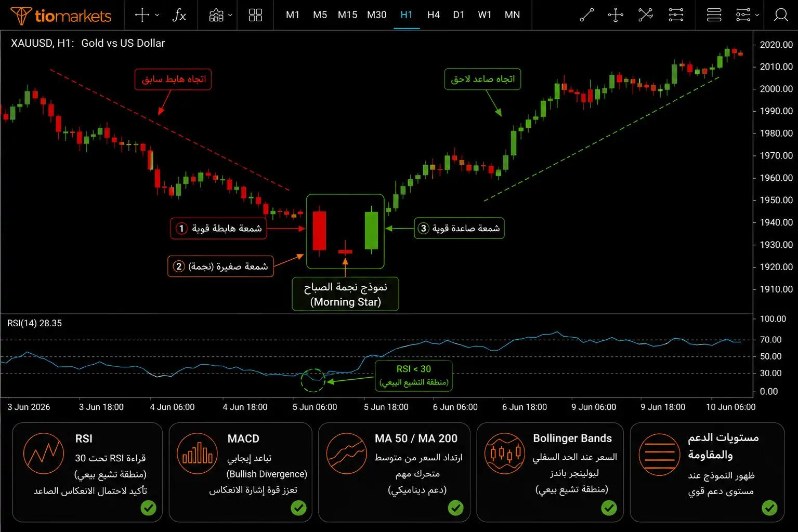Click the MACD bar chart icon

198,453
